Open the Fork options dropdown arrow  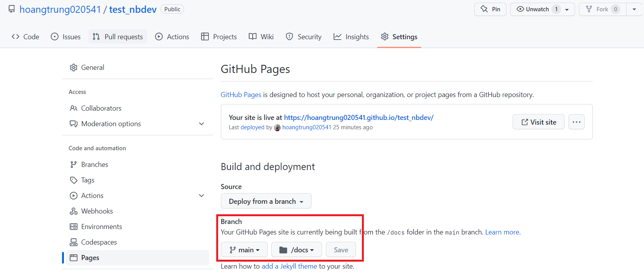coord(634,9)
